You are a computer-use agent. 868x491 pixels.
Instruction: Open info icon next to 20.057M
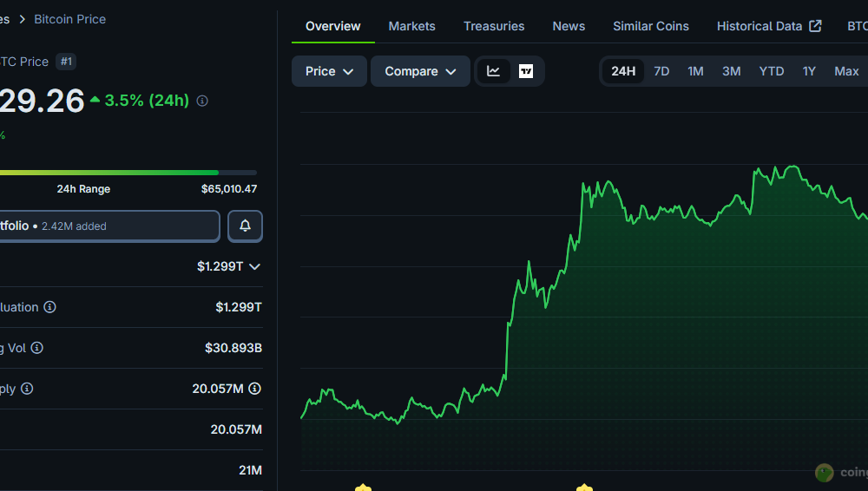[254, 389]
